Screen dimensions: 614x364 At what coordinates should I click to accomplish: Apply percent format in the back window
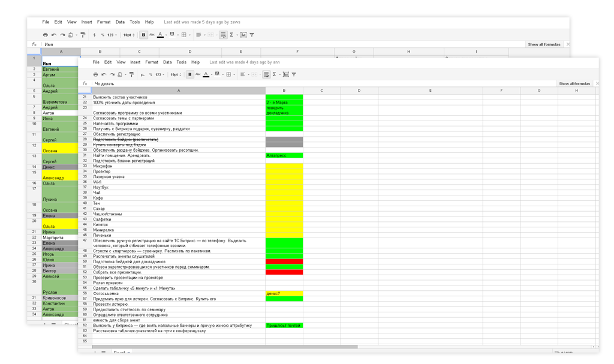pos(103,35)
